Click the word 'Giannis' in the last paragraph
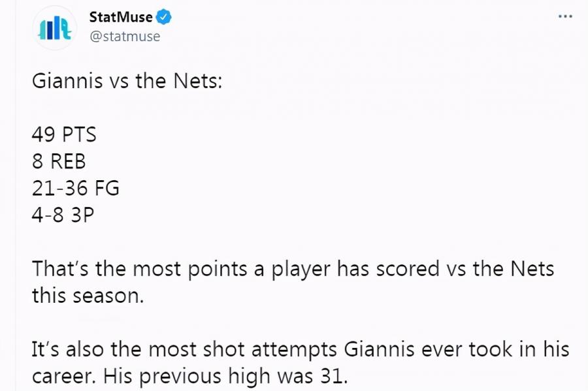The image size is (588, 391). tap(379, 349)
